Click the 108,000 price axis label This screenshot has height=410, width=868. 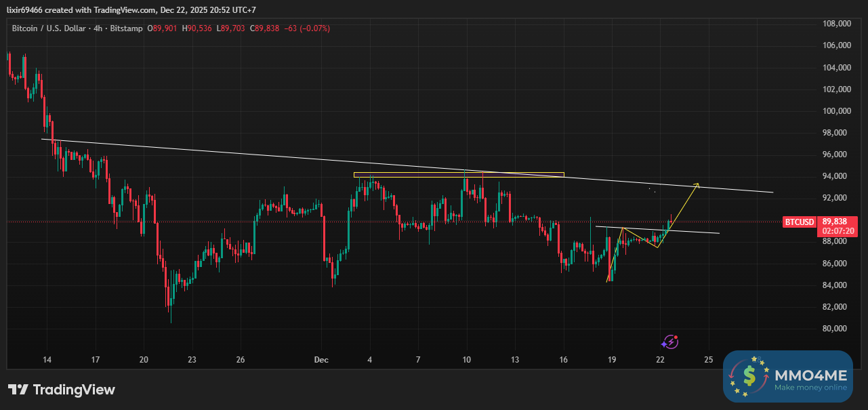tap(836, 24)
